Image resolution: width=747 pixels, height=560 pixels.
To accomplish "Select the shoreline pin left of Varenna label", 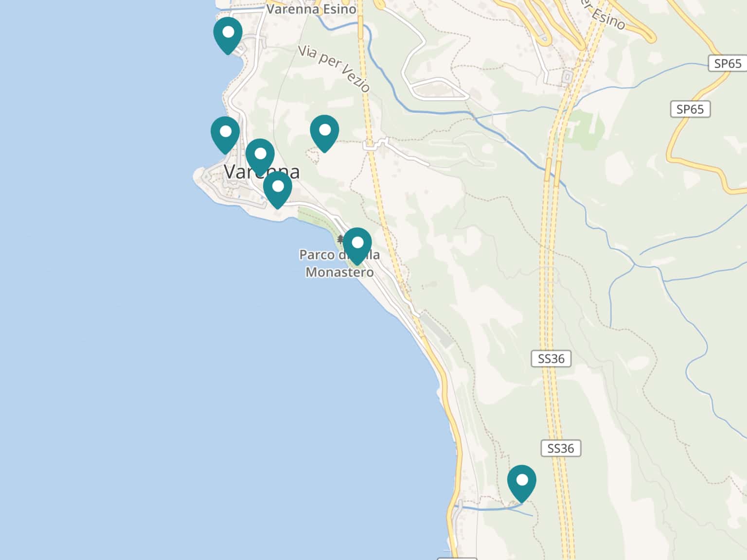I will click(x=225, y=135).
